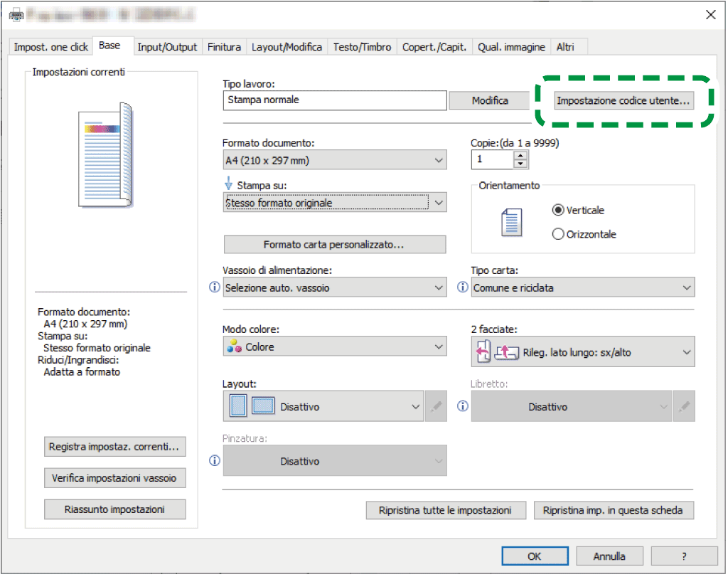Open the Testo/Timbro tab
The image size is (728, 577).
coord(362,48)
